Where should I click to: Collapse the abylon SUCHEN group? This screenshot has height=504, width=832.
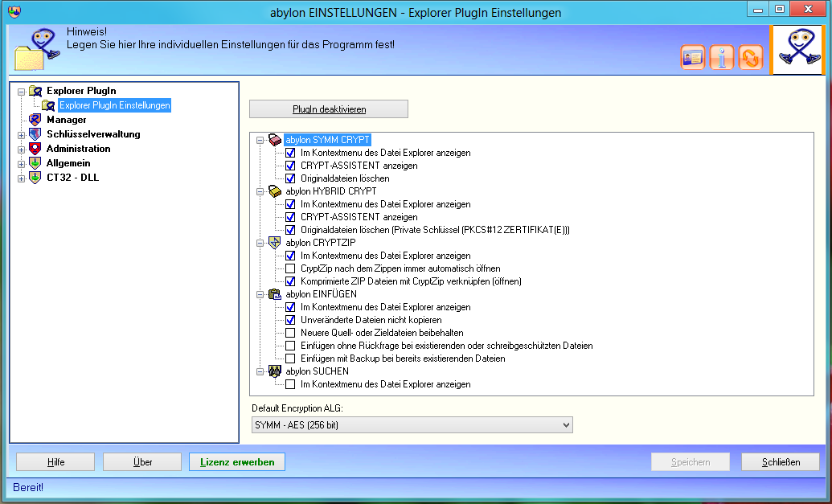(x=260, y=371)
